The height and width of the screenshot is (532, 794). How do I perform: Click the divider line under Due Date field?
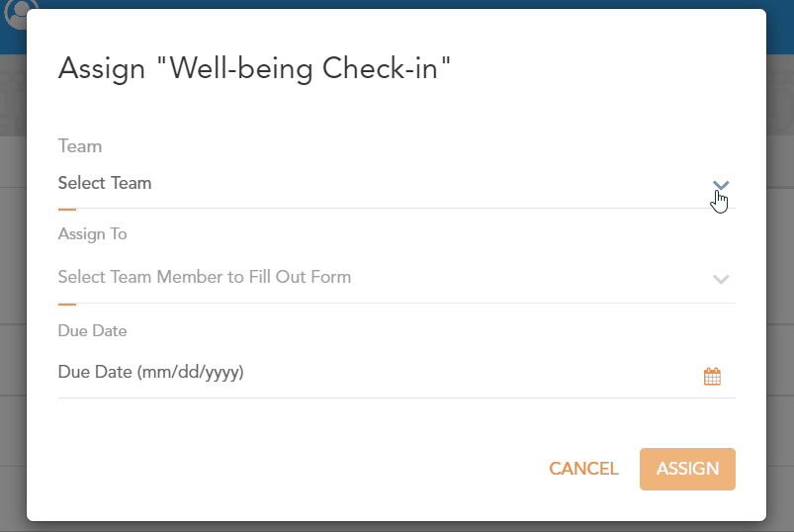click(396, 398)
